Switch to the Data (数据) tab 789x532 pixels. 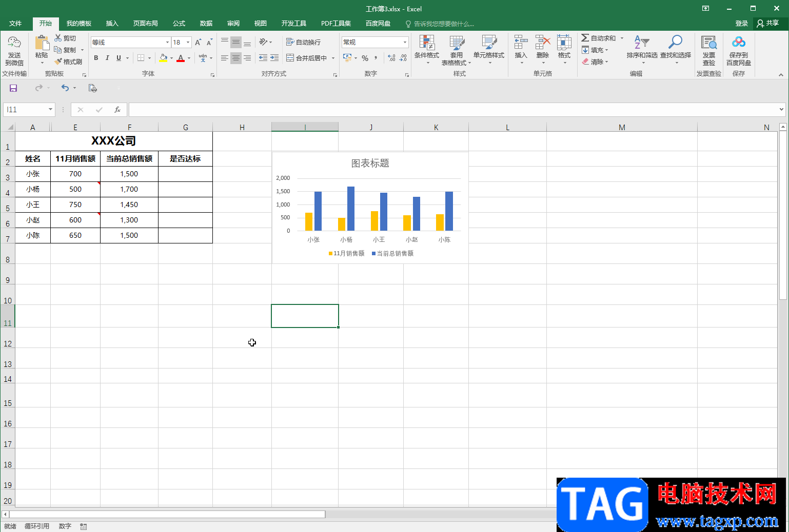pos(206,24)
